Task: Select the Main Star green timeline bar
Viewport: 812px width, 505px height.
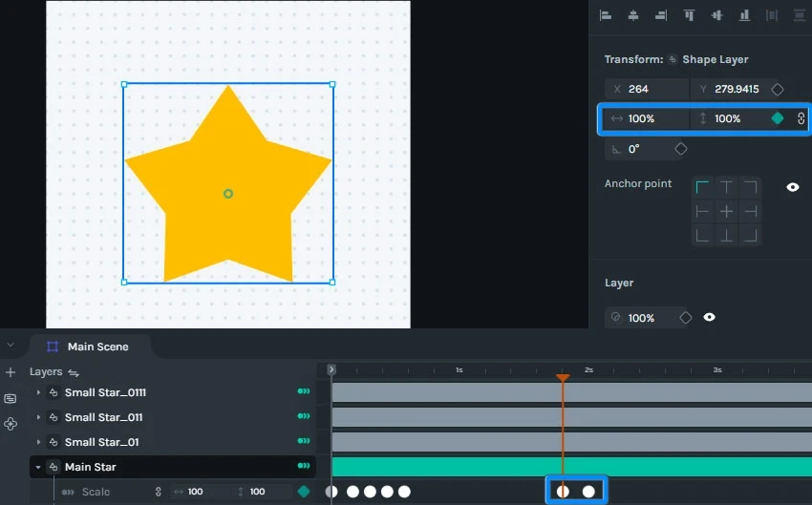Action: point(571,467)
